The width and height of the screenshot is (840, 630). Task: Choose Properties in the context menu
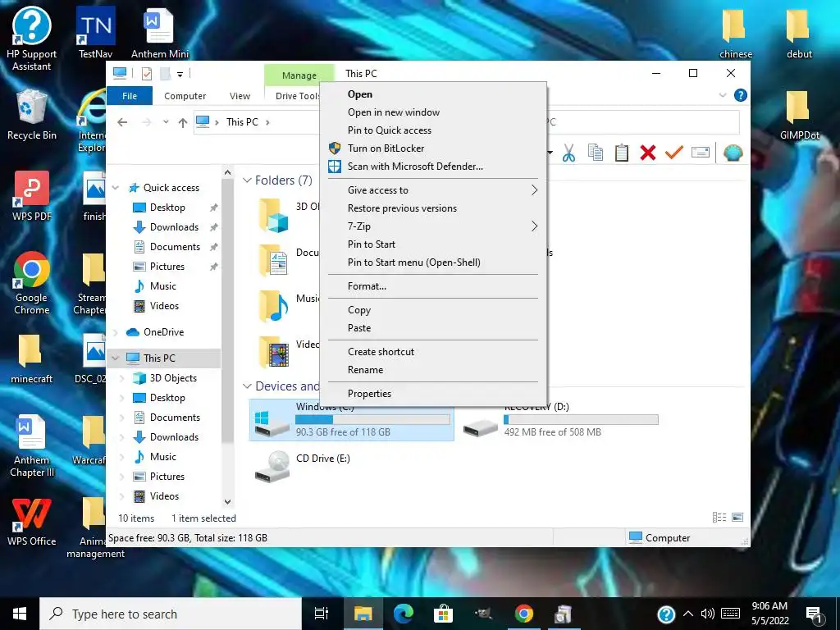click(x=433, y=394)
